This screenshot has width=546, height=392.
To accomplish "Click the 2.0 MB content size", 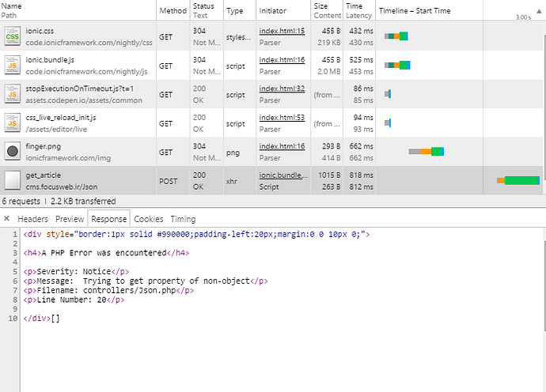I will coord(328,71).
